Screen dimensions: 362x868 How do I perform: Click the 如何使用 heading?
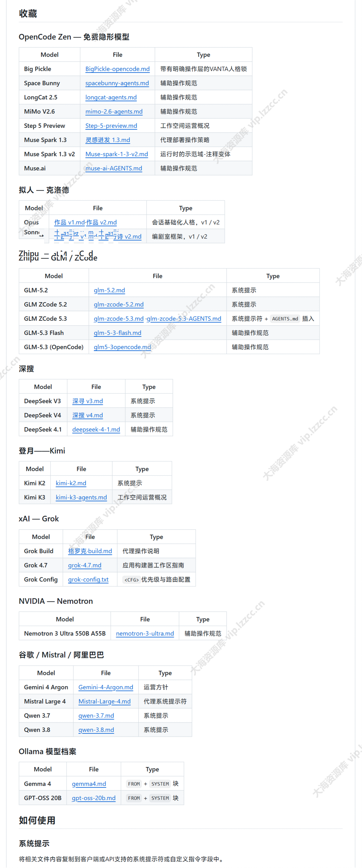37,820
